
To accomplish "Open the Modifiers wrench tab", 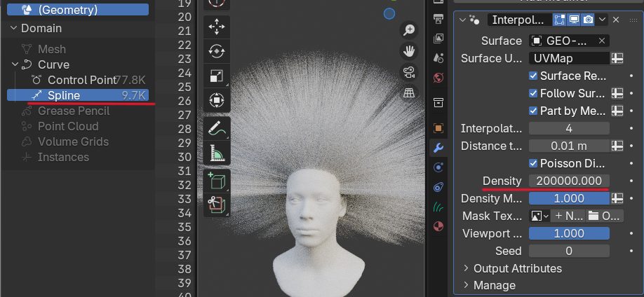I will pos(438,148).
